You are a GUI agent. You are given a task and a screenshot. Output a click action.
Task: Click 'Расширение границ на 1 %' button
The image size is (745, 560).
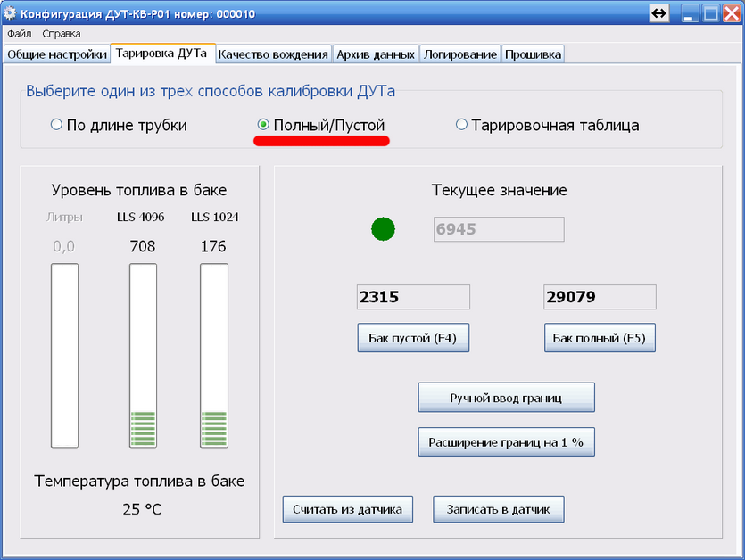(506, 442)
